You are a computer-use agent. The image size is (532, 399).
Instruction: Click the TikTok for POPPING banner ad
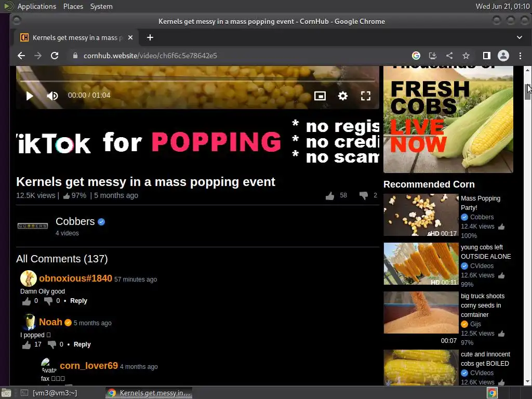click(197, 141)
